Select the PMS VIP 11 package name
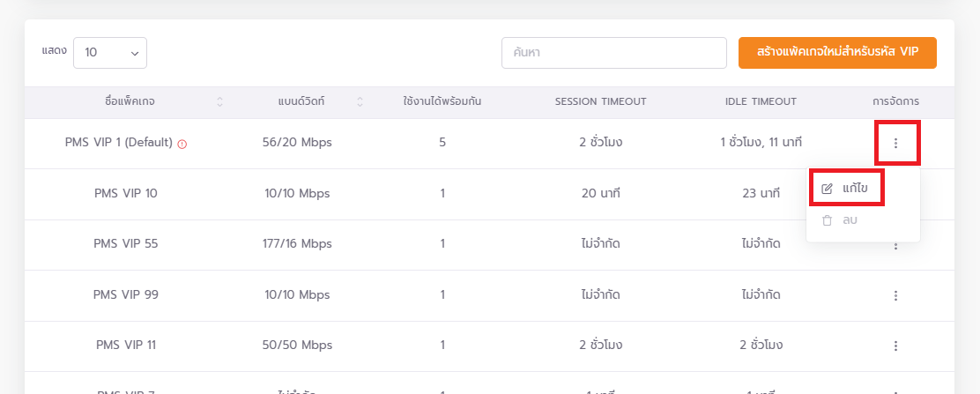 [x=126, y=345]
